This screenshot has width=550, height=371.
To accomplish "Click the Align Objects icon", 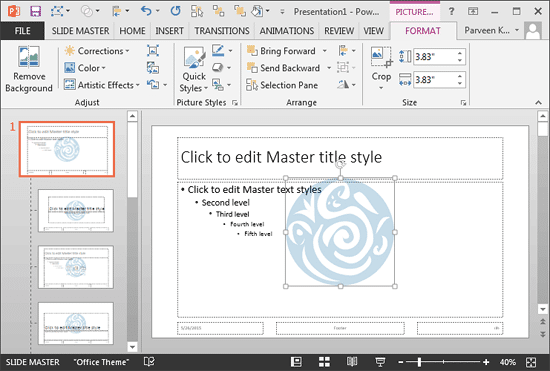I will coord(343,50).
